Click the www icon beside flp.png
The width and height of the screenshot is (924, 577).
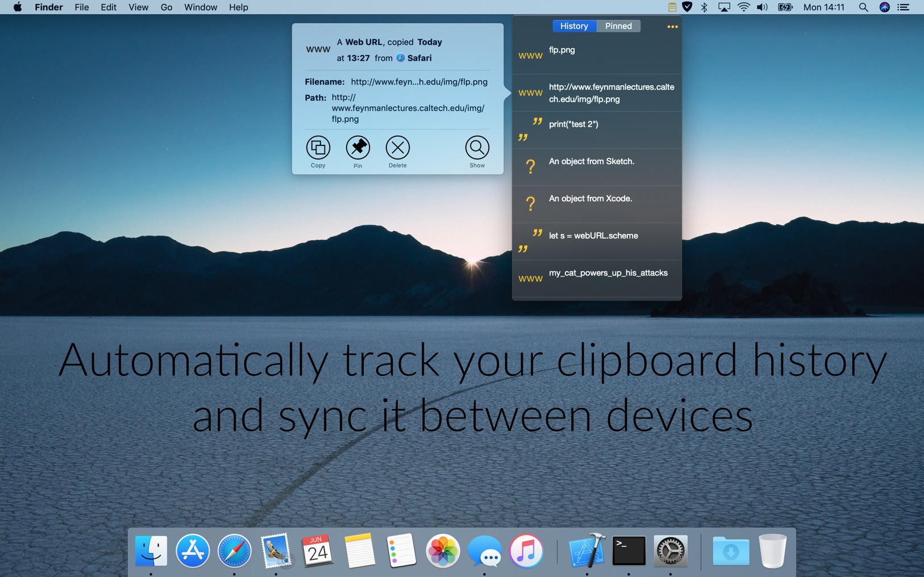pos(530,56)
